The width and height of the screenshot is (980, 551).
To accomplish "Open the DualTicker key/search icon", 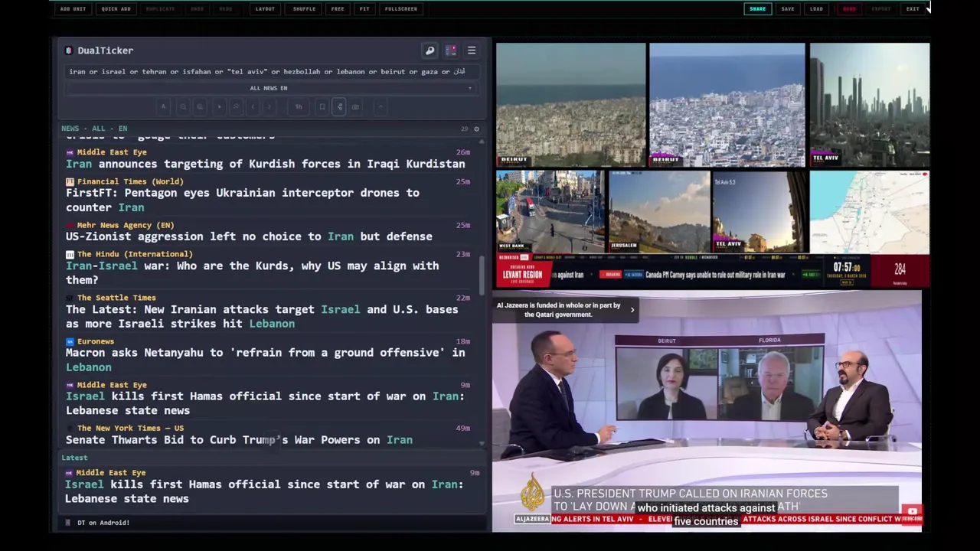I will pyautogui.click(x=430, y=51).
